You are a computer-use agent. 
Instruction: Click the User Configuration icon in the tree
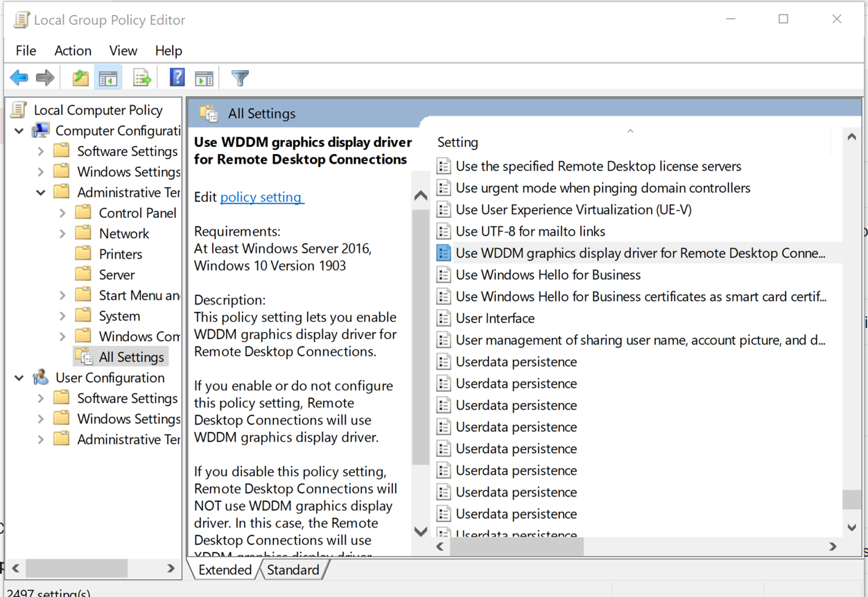41,377
